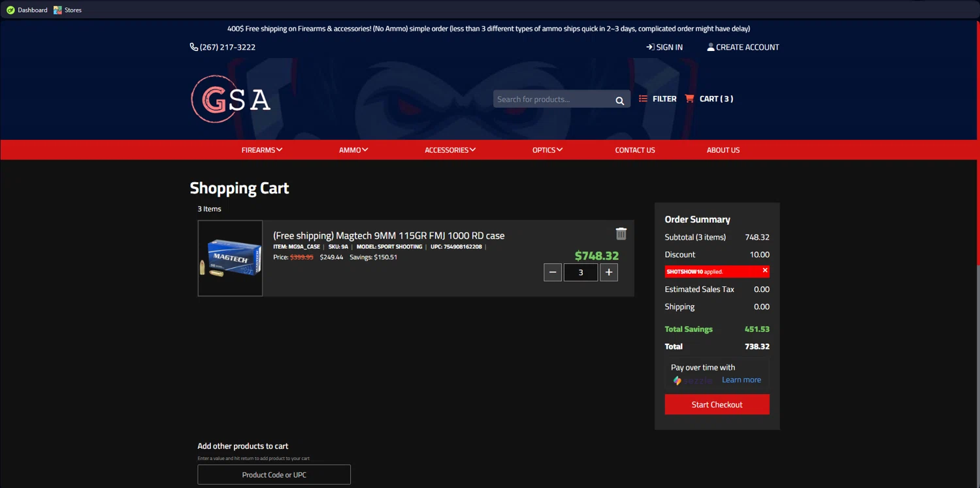Click the Savings: $150.51 text
980x488 pixels.
(373, 257)
